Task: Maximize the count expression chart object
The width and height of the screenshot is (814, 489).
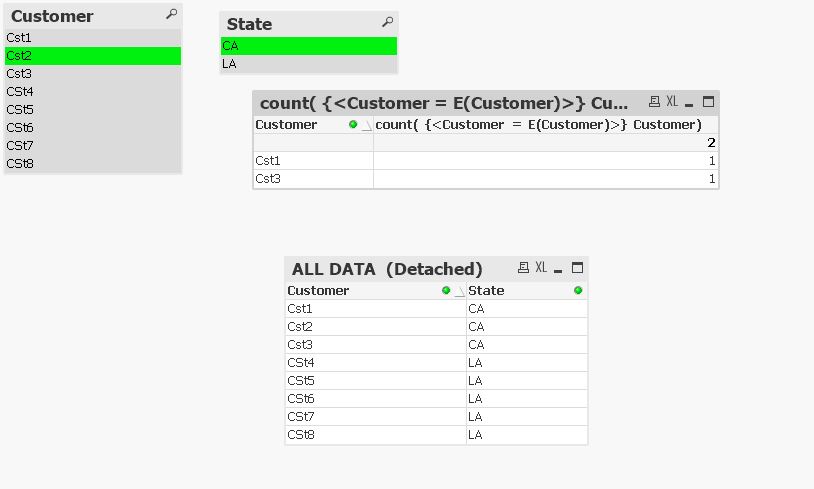Action: click(x=708, y=102)
